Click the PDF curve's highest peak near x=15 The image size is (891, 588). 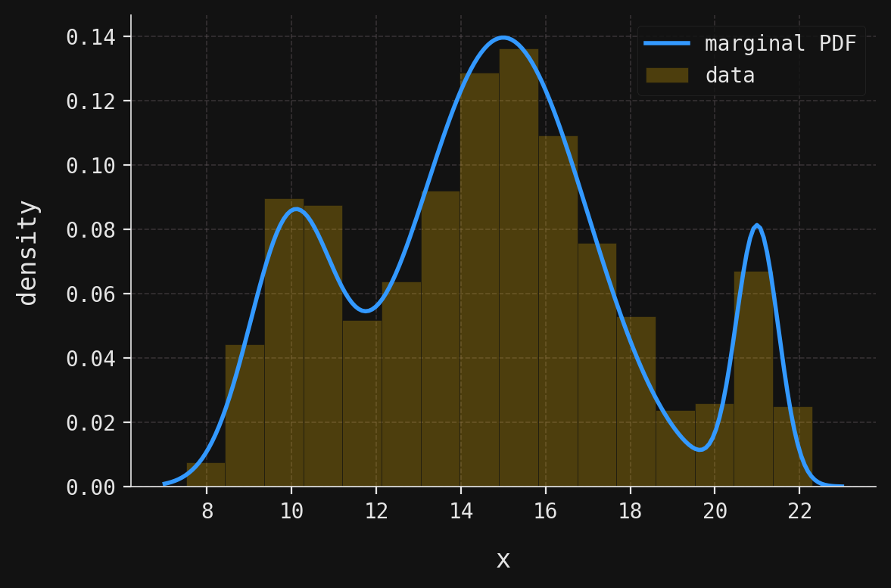(x=503, y=37)
